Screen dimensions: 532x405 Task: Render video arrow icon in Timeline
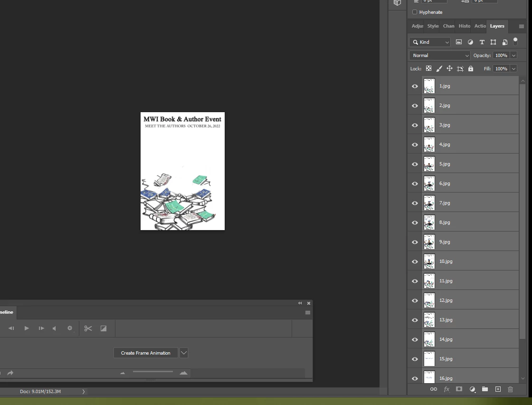click(x=10, y=373)
